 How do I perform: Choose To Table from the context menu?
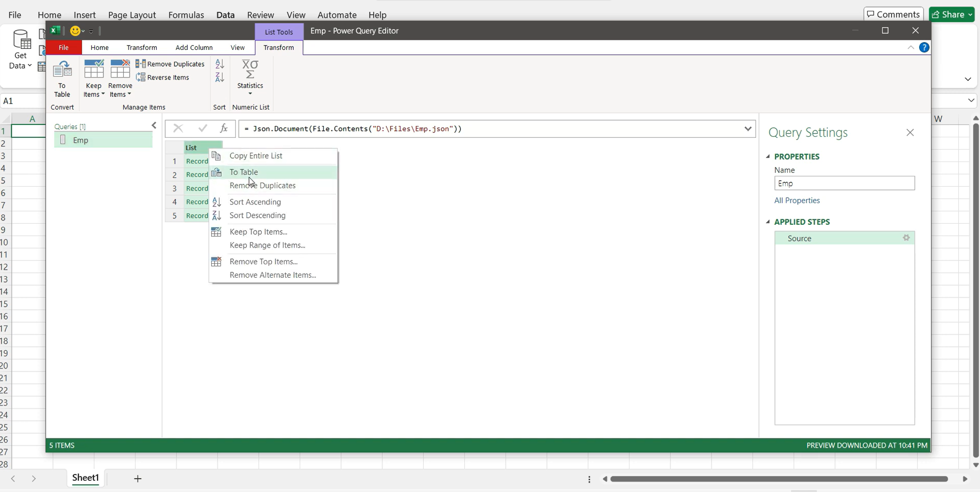click(x=273, y=172)
